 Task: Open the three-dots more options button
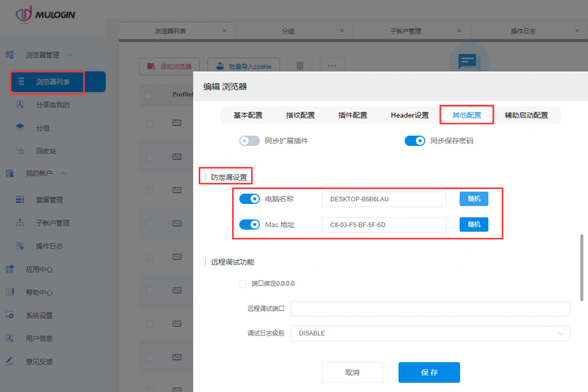tap(332, 66)
